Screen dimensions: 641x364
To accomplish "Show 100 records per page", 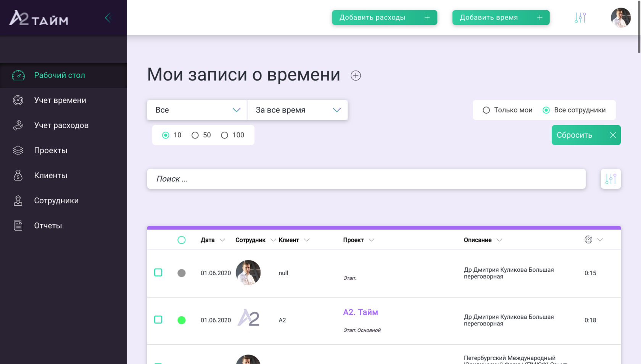I will pos(224,135).
